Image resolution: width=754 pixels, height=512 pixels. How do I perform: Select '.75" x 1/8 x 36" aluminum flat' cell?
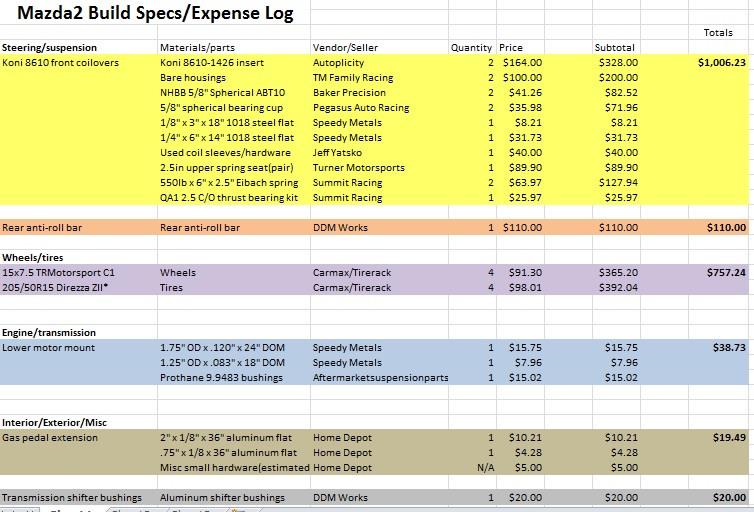click(234, 452)
